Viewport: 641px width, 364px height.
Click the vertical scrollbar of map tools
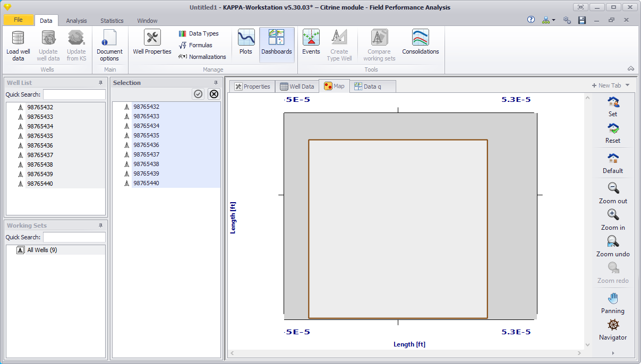tap(587, 221)
